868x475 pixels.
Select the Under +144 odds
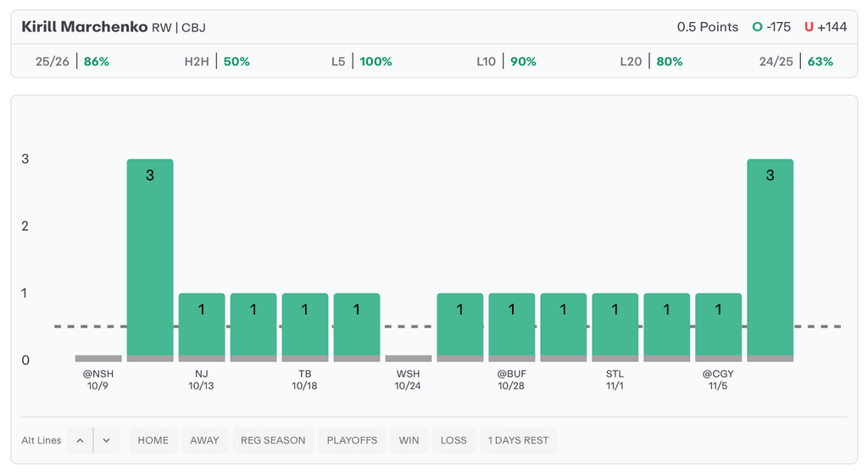tap(826, 27)
